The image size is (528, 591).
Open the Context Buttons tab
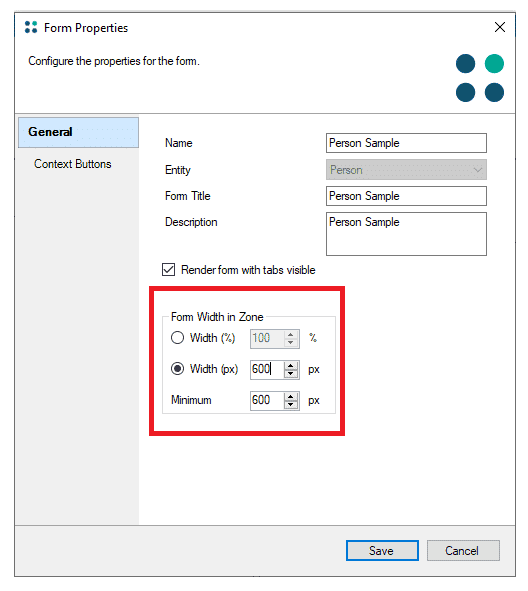pyautogui.click(x=73, y=164)
